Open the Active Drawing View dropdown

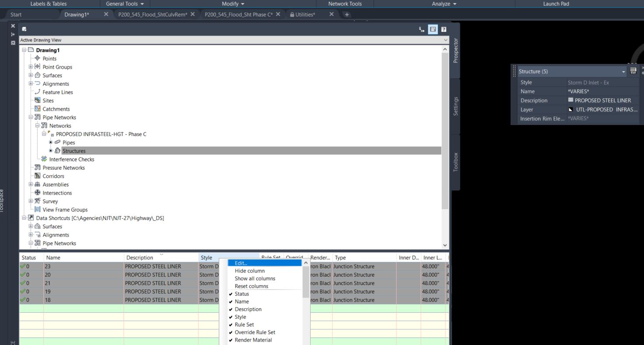(446, 40)
